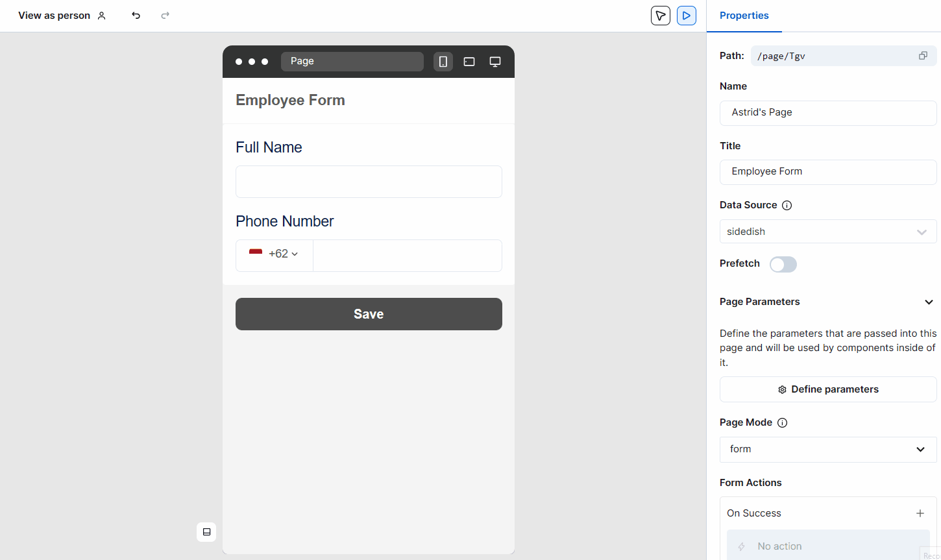Click the Save button in form
941x560 pixels.
369,314
